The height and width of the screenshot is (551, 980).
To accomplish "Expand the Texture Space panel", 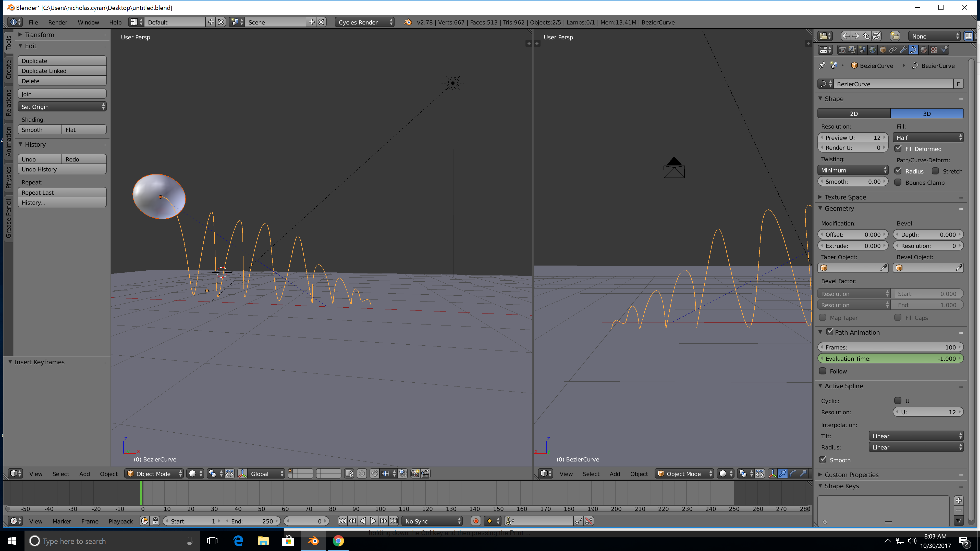I will [845, 197].
